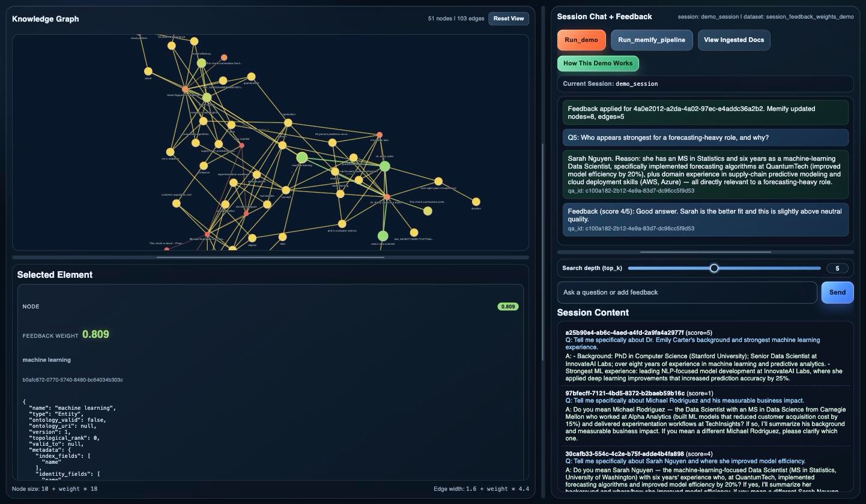Image resolution: width=866 pixels, height=504 pixels.
Task: Click the question about Sarah Nguyen's model efficiency
Action: pos(685,461)
